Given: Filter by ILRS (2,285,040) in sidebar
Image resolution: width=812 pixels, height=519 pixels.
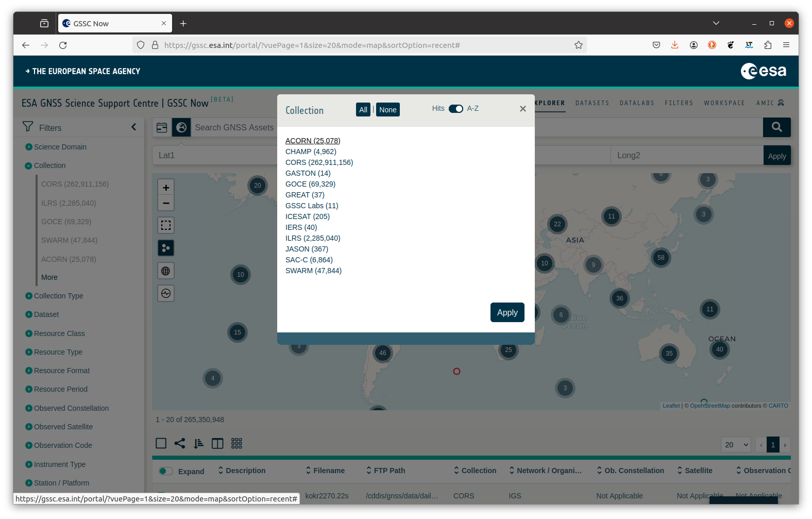Looking at the screenshot, I should click(69, 203).
